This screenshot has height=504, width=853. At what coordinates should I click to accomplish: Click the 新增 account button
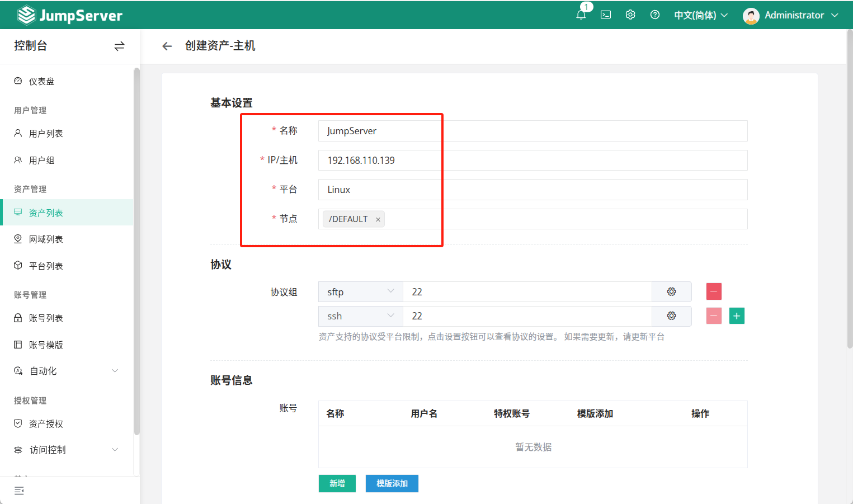pyautogui.click(x=337, y=483)
